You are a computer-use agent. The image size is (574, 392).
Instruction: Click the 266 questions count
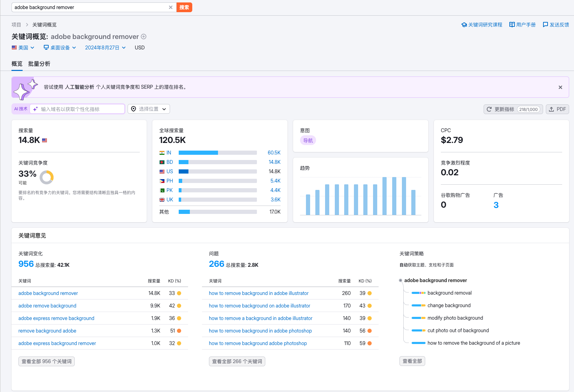coord(217,264)
